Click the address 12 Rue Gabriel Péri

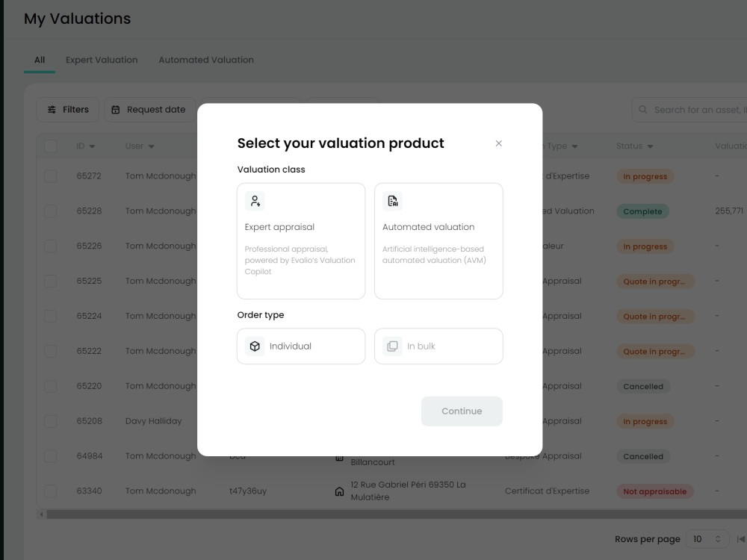(x=409, y=491)
